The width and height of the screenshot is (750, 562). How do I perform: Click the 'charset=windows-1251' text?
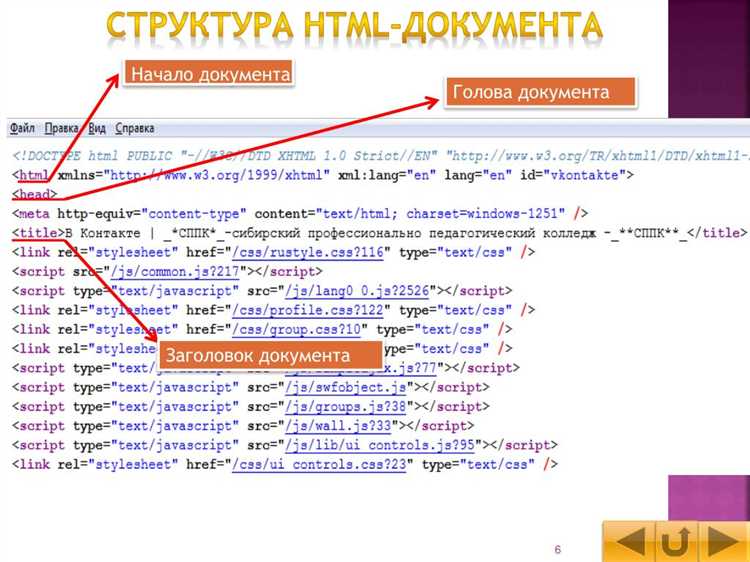click(x=482, y=213)
